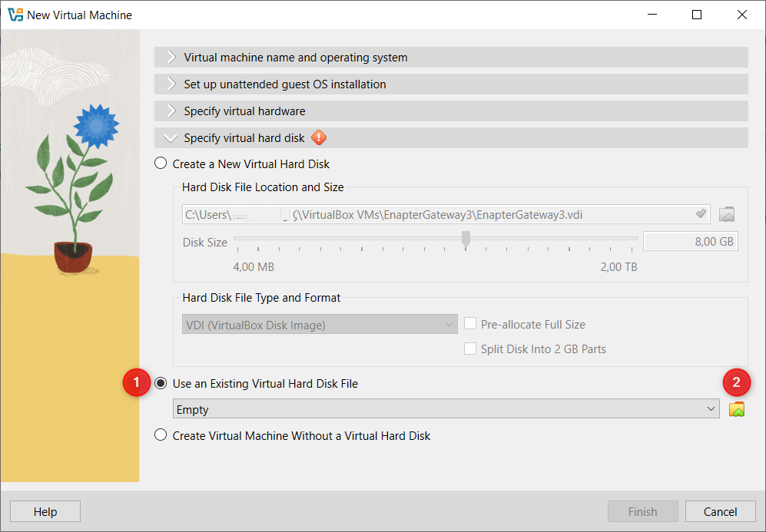Enable Split Disk Into 2 GB Parts
This screenshot has width=766, height=532.
click(x=470, y=348)
